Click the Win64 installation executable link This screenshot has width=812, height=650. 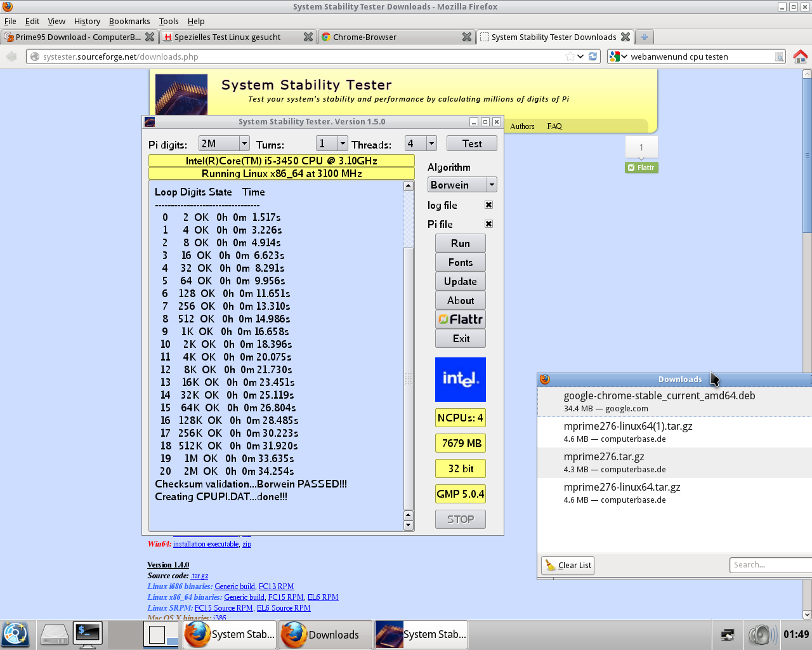pyautogui.click(x=206, y=544)
